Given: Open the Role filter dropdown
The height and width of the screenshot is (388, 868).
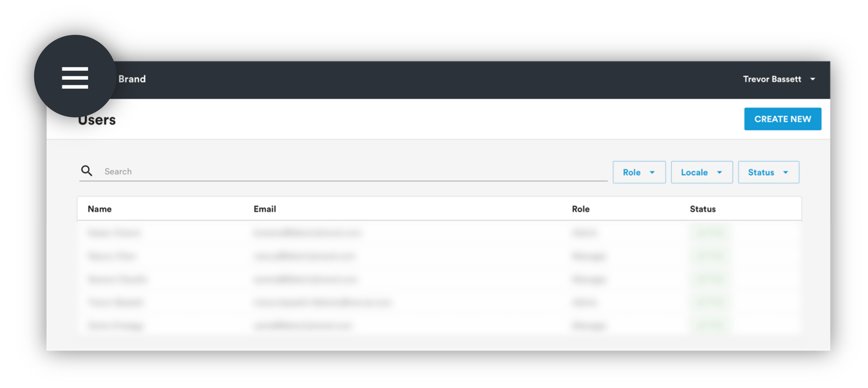Looking at the screenshot, I should [x=639, y=172].
